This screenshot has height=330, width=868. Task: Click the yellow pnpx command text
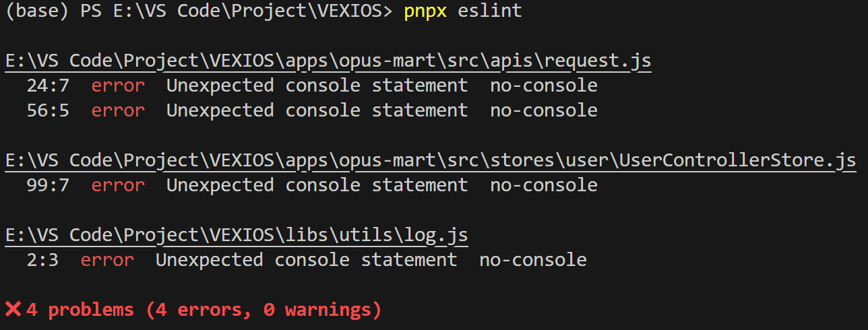[425, 12]
